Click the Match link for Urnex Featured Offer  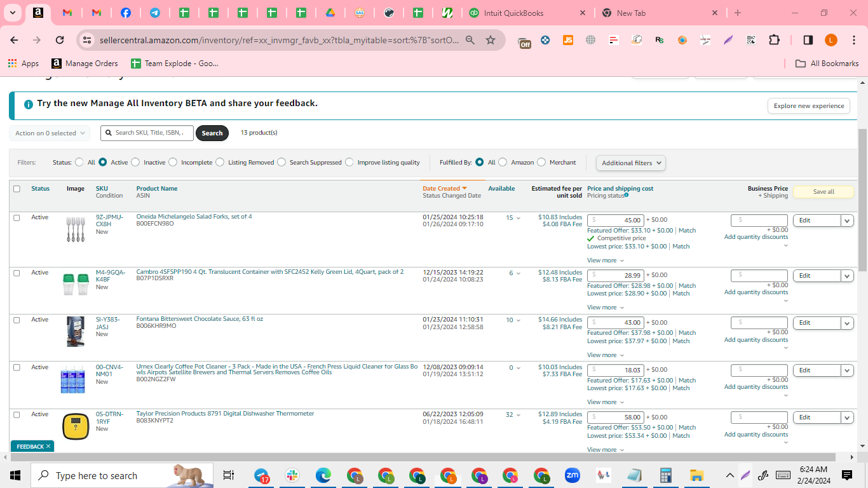(x=687, y=381)
